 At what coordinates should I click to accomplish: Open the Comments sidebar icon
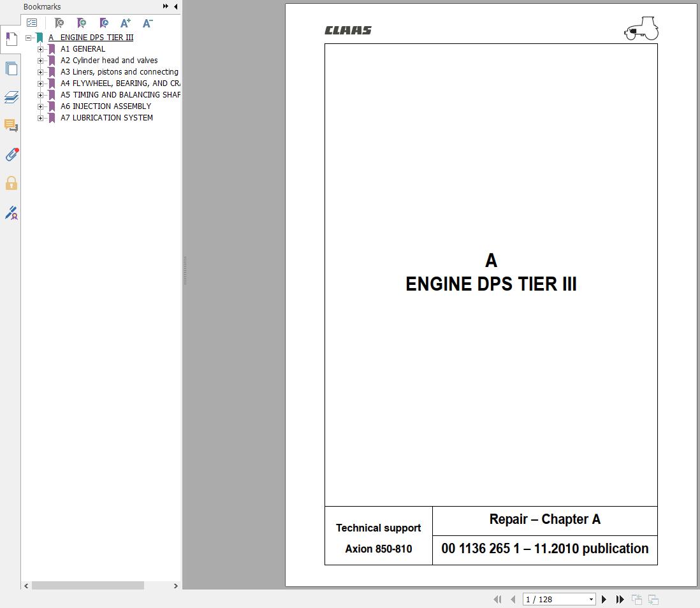pyautogui.click(x=11, y=126)
